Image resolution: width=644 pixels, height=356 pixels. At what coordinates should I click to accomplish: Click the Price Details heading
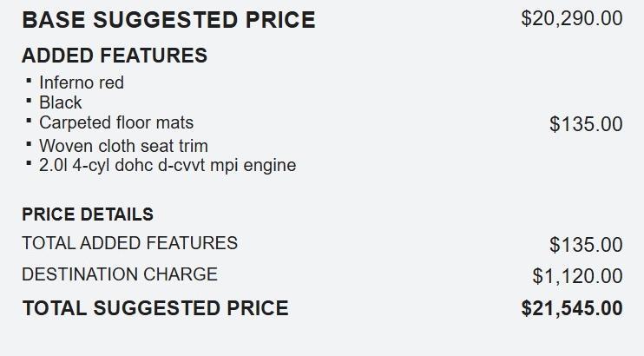coord(88,214)
